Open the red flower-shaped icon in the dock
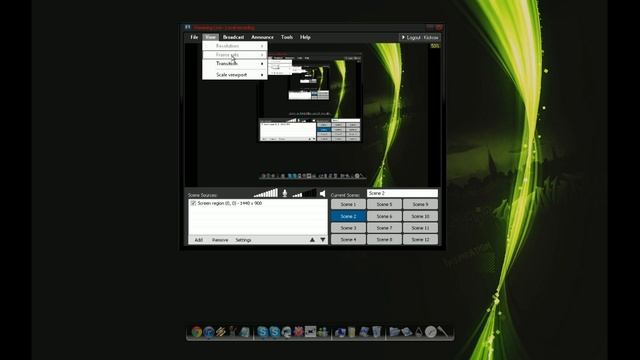 pos(298,332)
